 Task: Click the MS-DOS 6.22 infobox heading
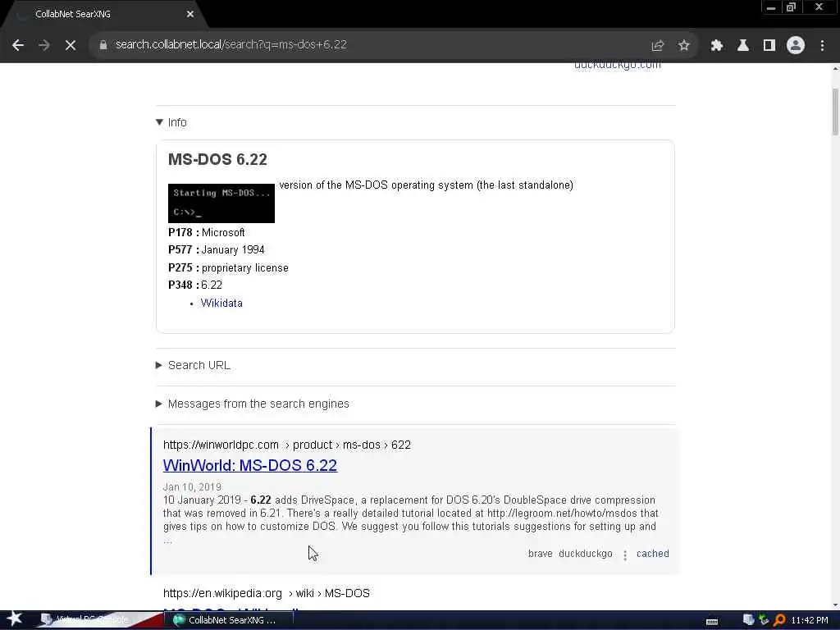click(217, 159)
